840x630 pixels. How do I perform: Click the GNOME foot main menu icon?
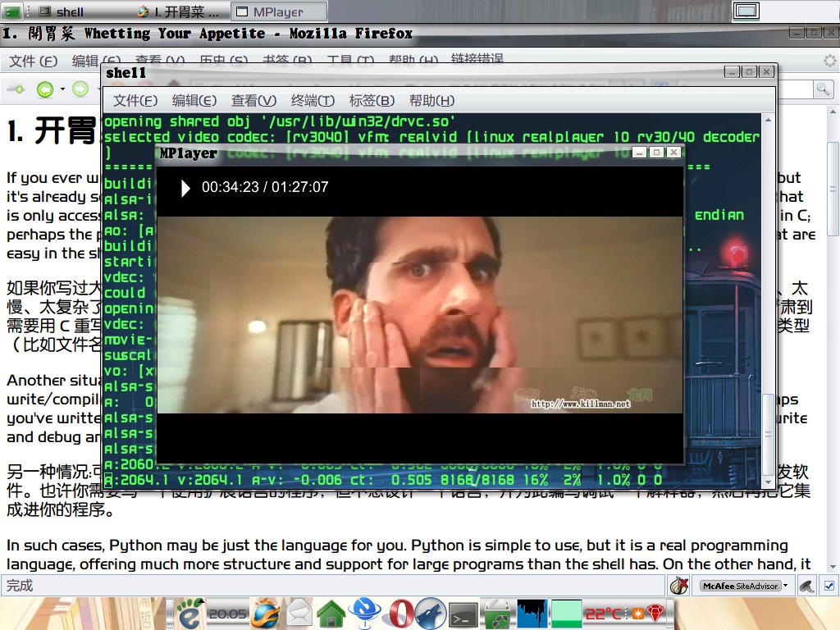[x=189, y=614]
